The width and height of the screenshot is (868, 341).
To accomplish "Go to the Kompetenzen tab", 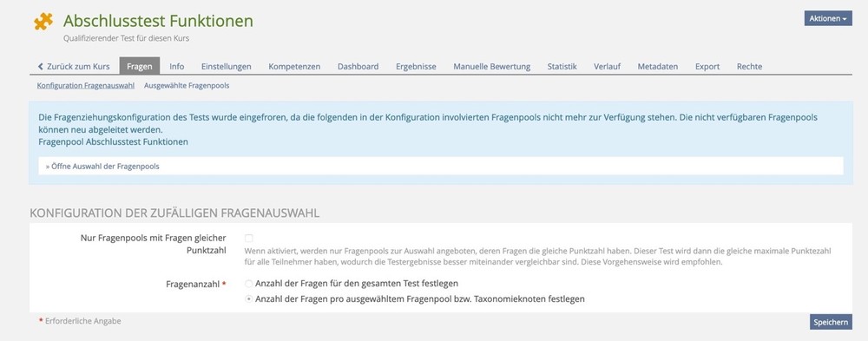I will (x=294, y=67).
